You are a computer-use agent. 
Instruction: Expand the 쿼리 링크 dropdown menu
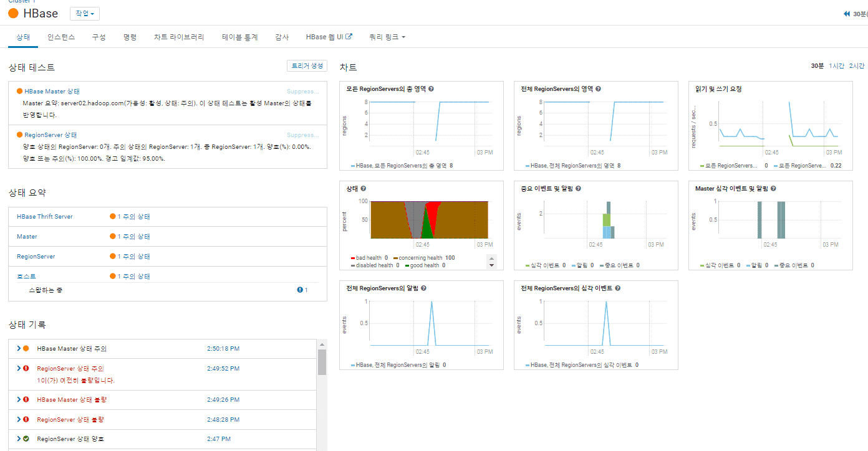click(387, 37)
